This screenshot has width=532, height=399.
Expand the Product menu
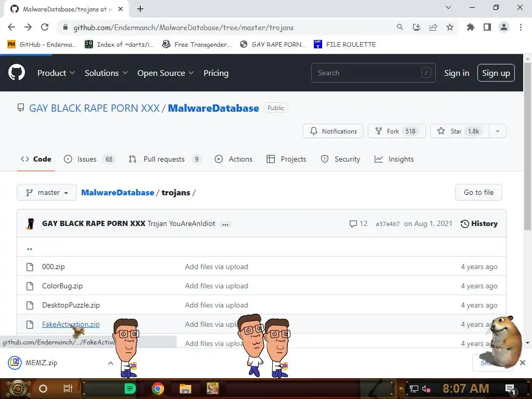pos(56,73)
